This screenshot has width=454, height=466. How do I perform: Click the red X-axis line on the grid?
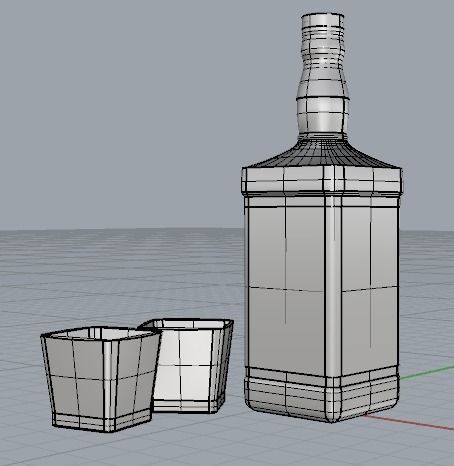click(409, 422)
